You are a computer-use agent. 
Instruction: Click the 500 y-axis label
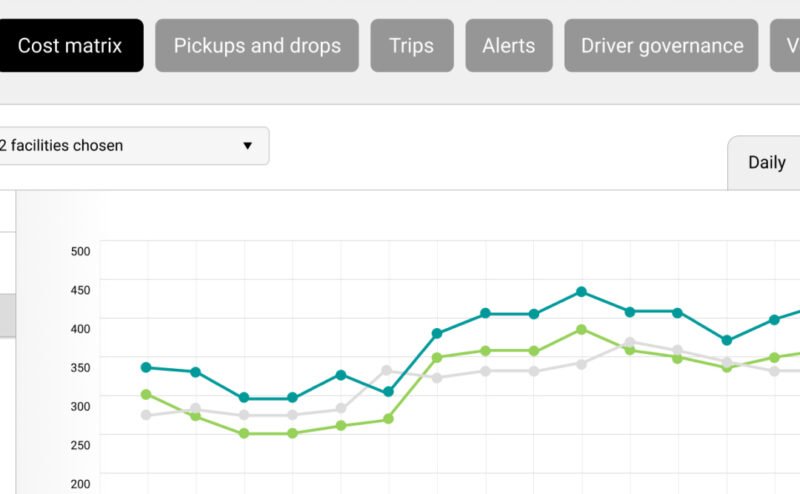click(80, 251)
